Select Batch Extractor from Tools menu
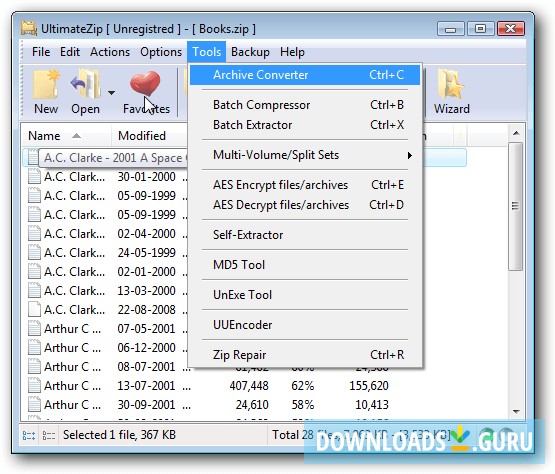555x474 pixels. tap(305, 125)
